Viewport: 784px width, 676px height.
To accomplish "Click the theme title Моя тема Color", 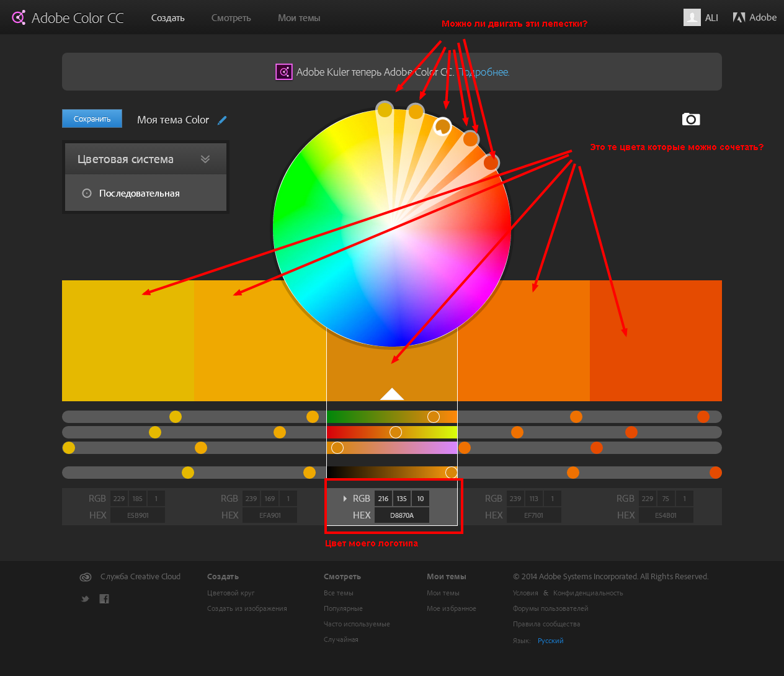I will point(173,120).
